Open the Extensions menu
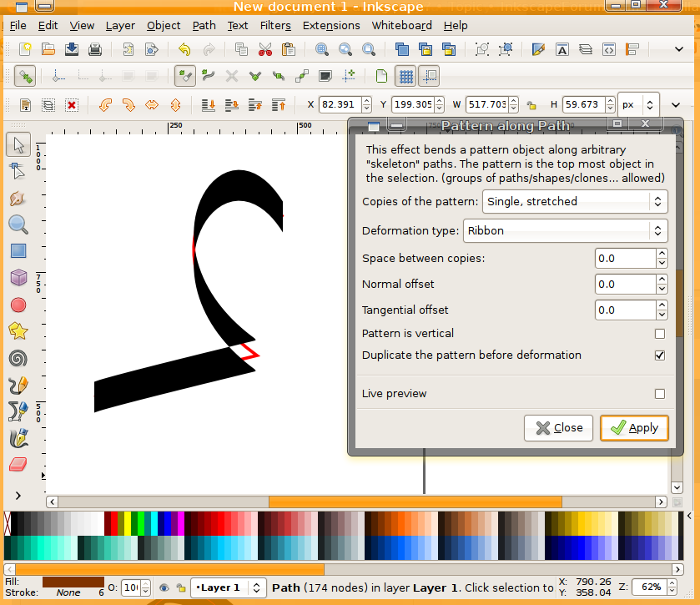This screenshot has height=605, width=700. [331, 26]
